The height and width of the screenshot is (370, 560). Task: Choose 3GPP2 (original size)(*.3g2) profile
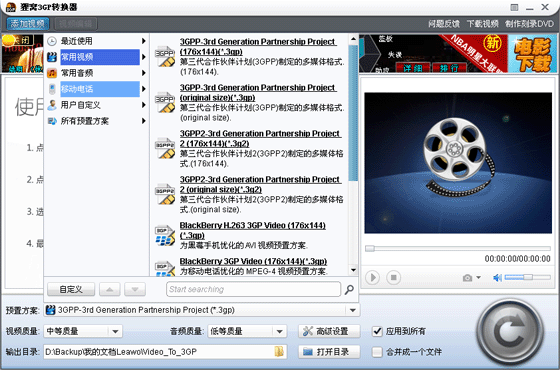[x=260, y=184]
